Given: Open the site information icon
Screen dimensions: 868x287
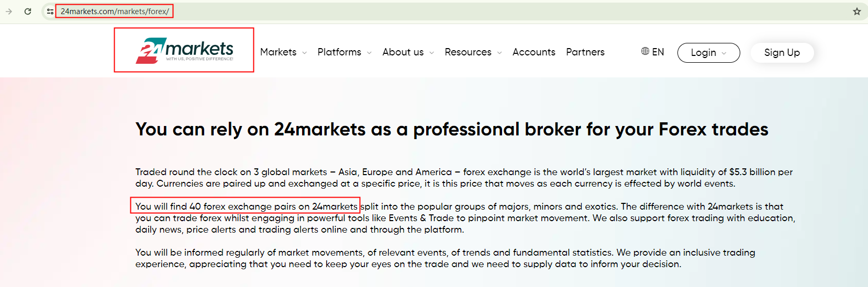Looking at the screenshot, I should tap(50, 11).
